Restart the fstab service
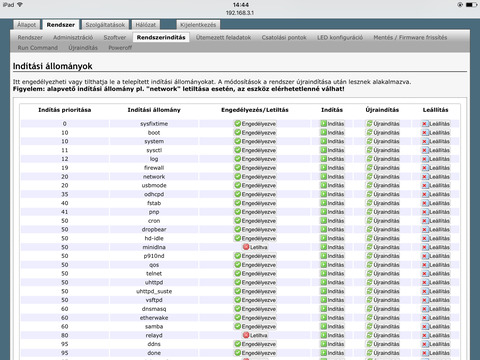Screen dimensions: 480x360 click(x=383, y=203)
